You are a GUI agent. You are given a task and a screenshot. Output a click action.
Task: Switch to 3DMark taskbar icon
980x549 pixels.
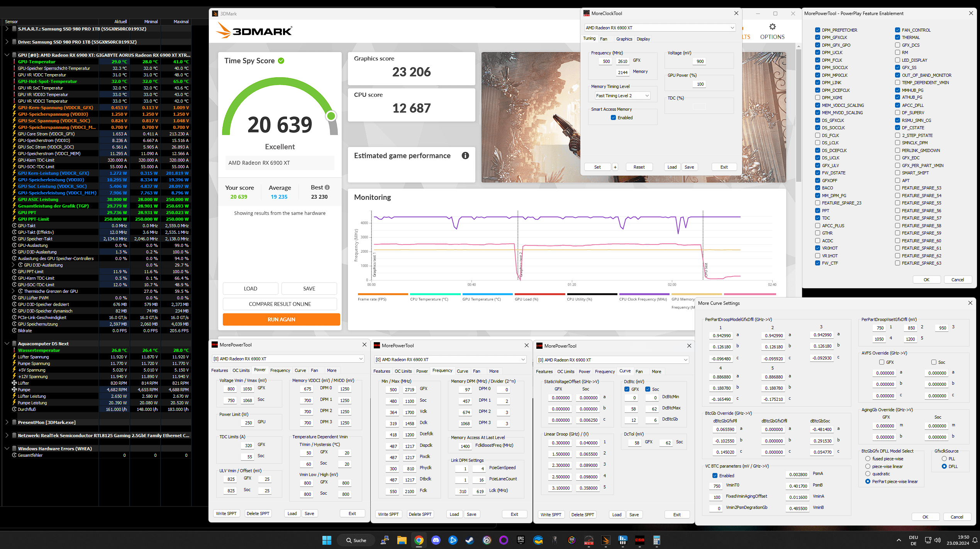click(606, 540)
